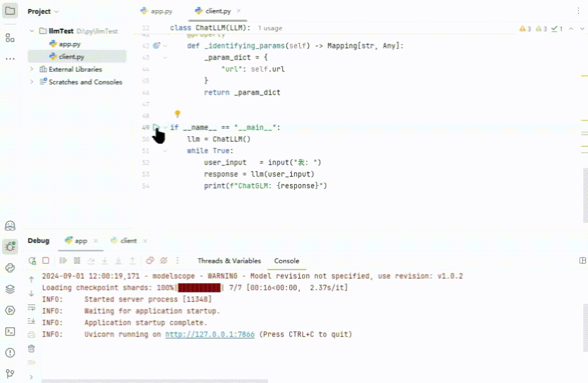Fold the while True loop
This screenshot has height=383, width=588.
[x=165, y=151]
